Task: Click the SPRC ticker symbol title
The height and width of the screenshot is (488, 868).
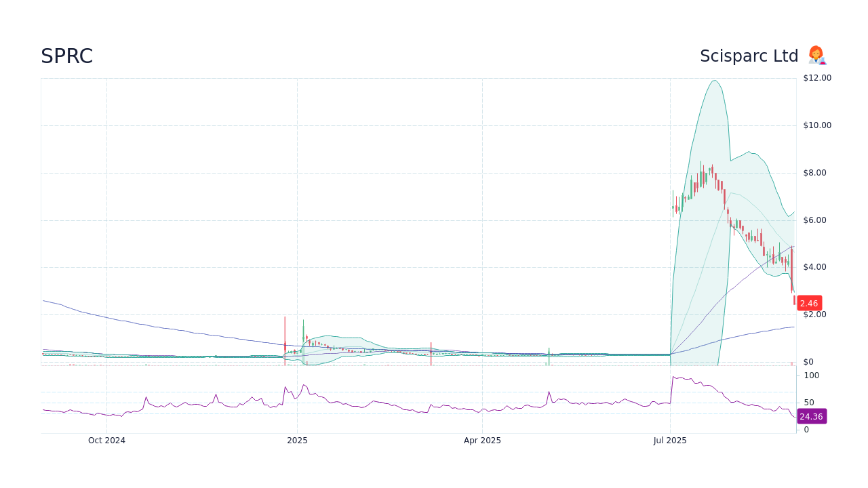Action: tap(66, 56)
